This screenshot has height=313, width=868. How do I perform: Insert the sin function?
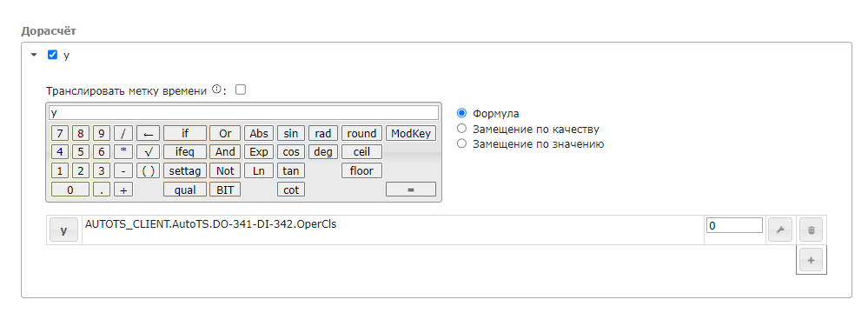click(291, 134)
